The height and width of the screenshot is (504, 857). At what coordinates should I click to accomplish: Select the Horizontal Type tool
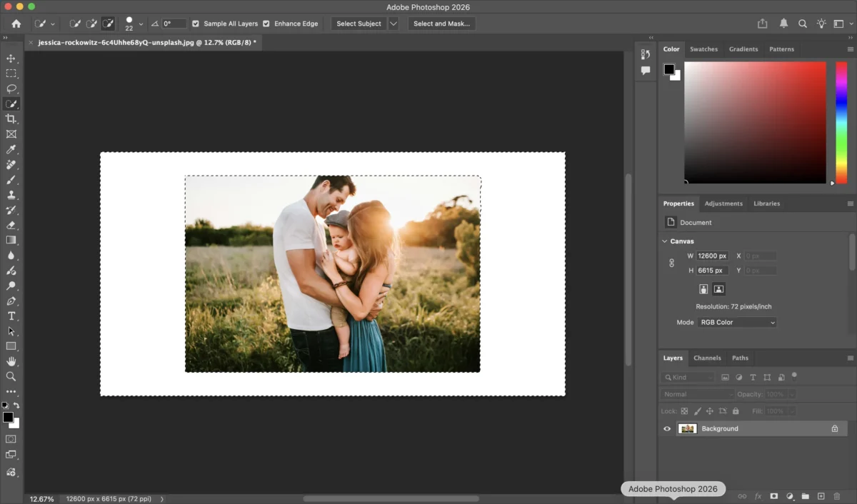point(11,316)
